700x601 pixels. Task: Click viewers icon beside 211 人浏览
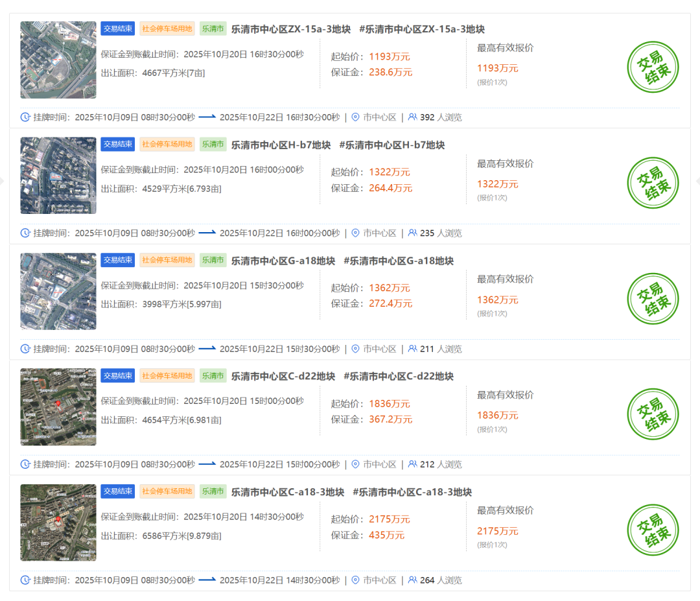point(412,349)
